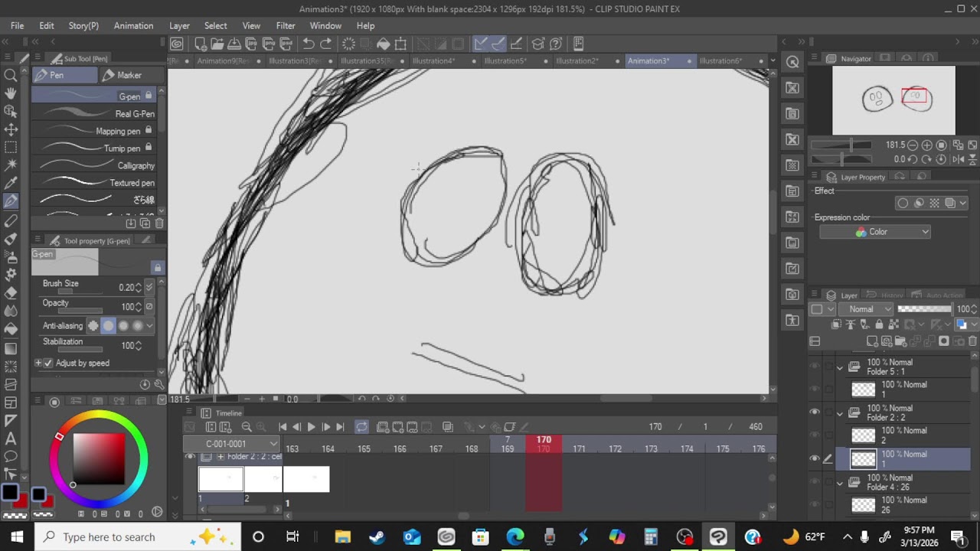Flip canvas horizontally in Navigator
The height and width of the screenshot is (551, 980).
pos(958,159)
